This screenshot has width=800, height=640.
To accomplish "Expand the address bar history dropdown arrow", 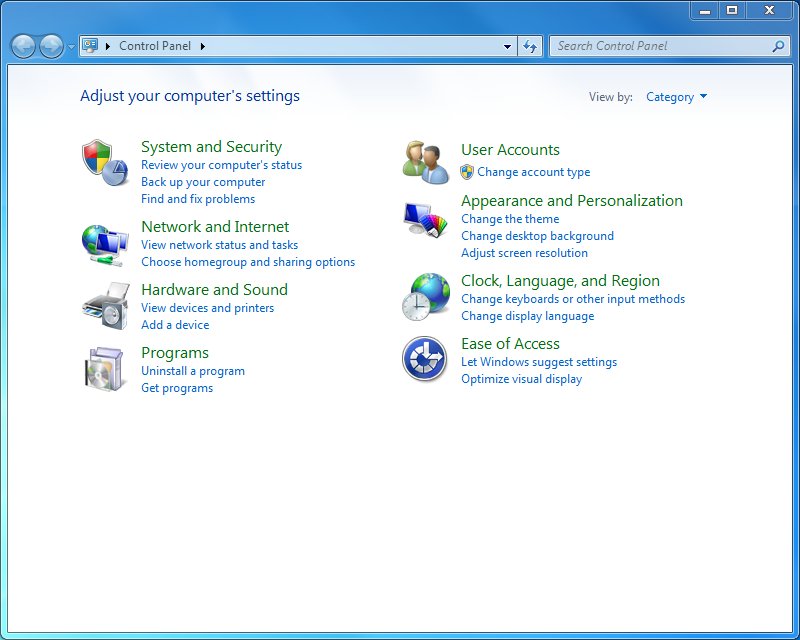I will coord(508,46).
